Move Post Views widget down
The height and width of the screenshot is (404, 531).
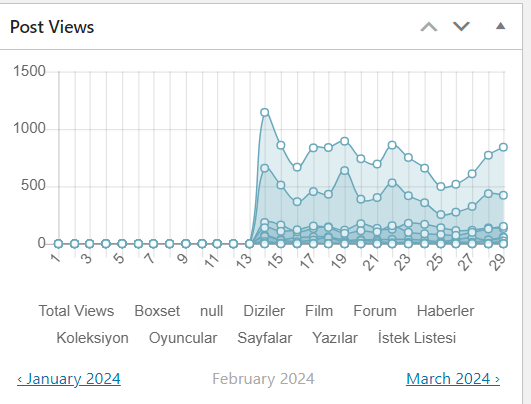point(461,27)
